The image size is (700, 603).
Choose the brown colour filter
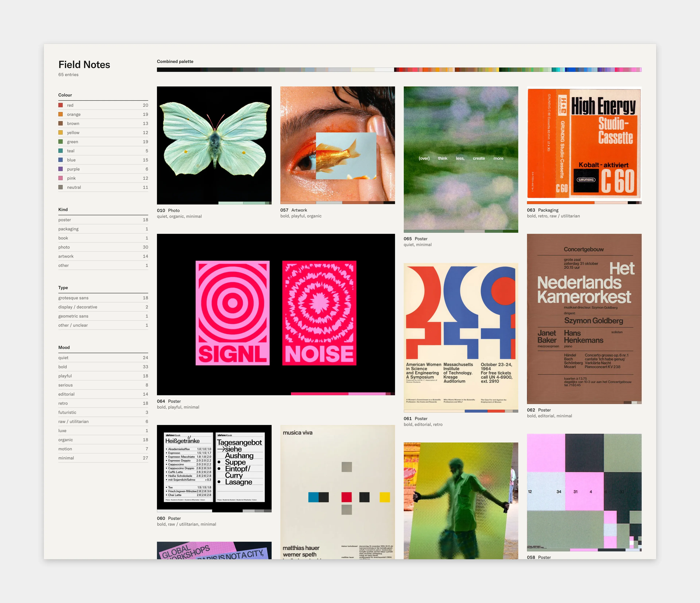[103, 123]
